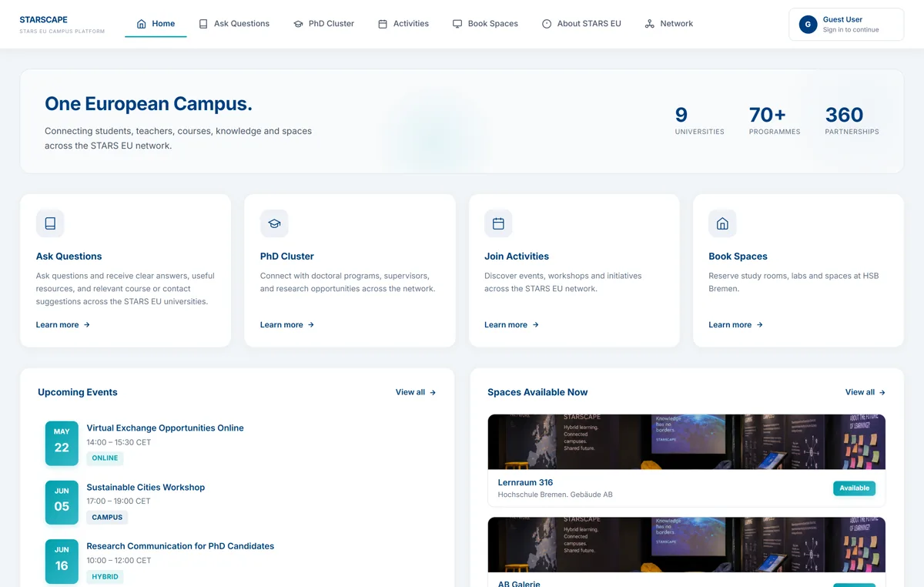
Task: Click the arrow next to Join Activities Learn more
Action: (x=535, y=325)
